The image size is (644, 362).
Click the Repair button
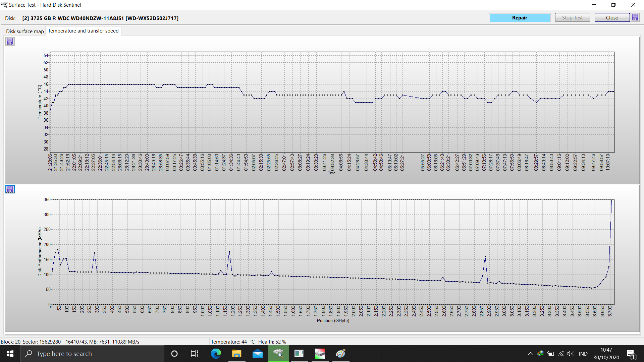tap(520, 18)
